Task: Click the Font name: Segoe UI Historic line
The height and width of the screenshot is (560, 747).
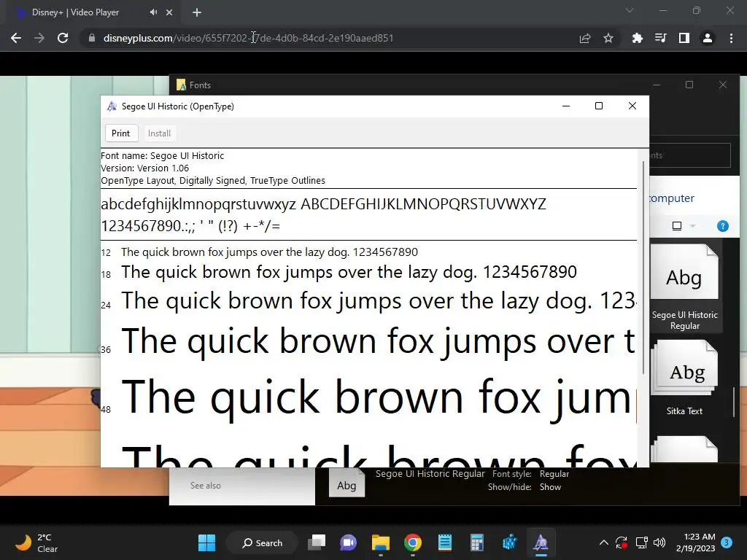Action: click(163, 156)
